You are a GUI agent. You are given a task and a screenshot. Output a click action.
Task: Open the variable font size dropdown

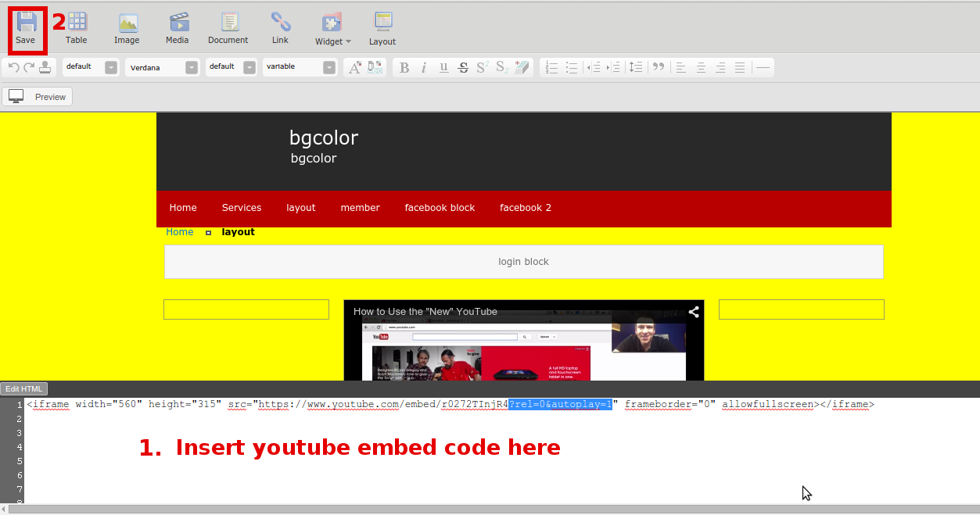coord(300,68)
